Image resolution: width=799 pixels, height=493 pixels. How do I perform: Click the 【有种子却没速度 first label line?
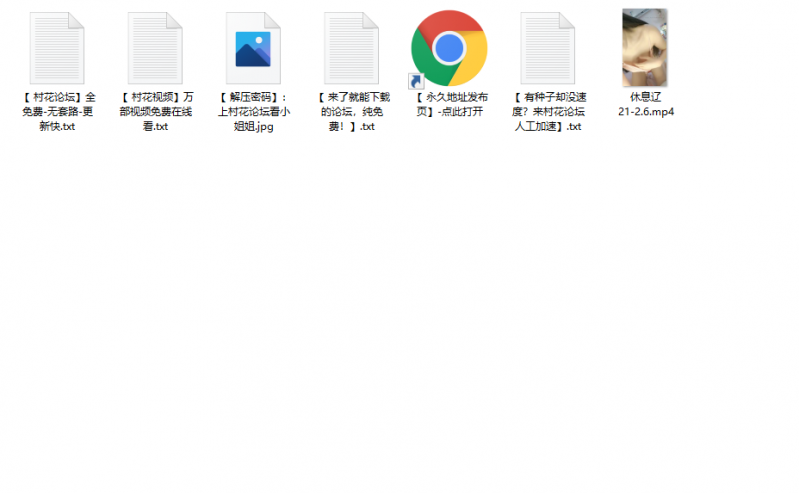click(547, 98)
